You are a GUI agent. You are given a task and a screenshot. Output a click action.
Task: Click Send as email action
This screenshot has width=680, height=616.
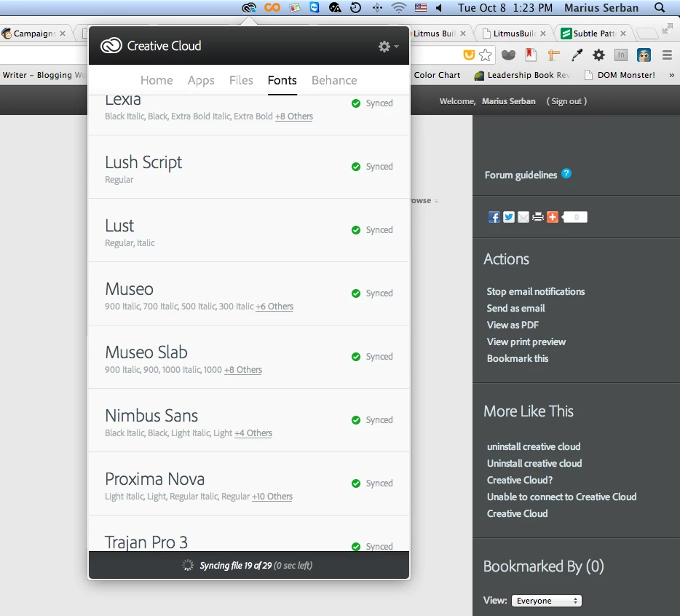tap(515, 309)
